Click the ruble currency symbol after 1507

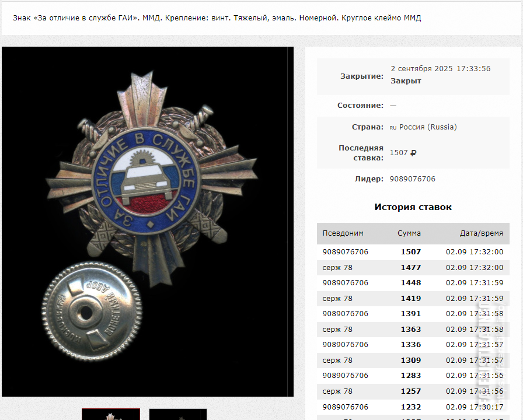(413, 153)
